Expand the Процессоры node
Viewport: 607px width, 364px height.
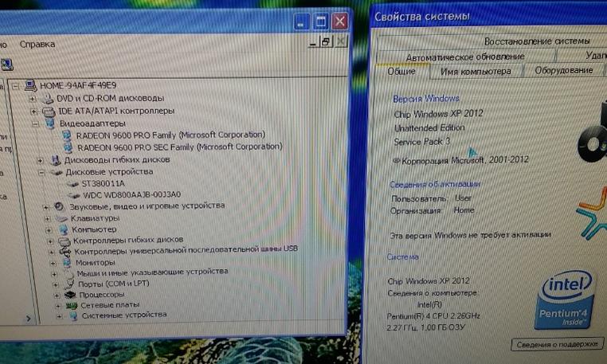[x=57, y=296]
